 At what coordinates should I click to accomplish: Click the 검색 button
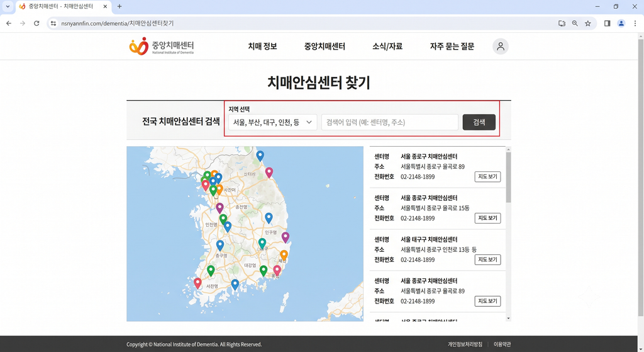point(479,122)
